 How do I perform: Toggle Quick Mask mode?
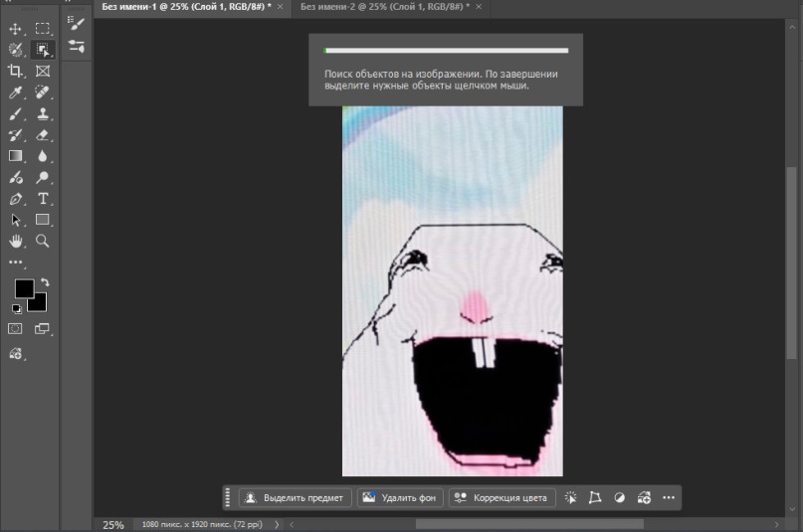(x=15, y=329)
